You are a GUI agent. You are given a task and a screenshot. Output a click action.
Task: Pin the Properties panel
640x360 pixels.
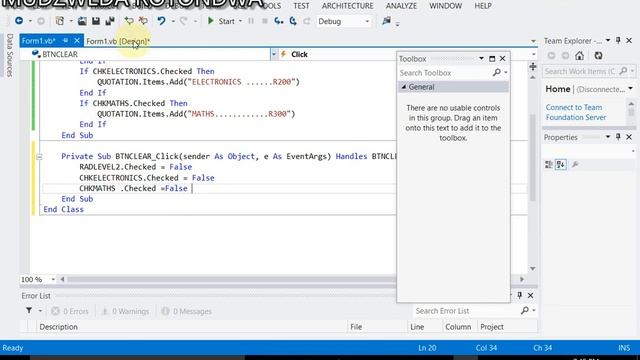point(618,137)
